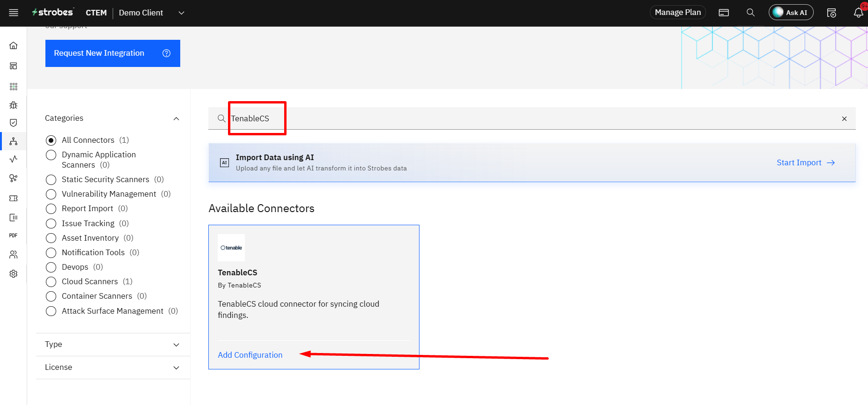Open the hamburger menu in the top bar
The width and height of the screenshot is (868, 405).
tap(14, 13)
